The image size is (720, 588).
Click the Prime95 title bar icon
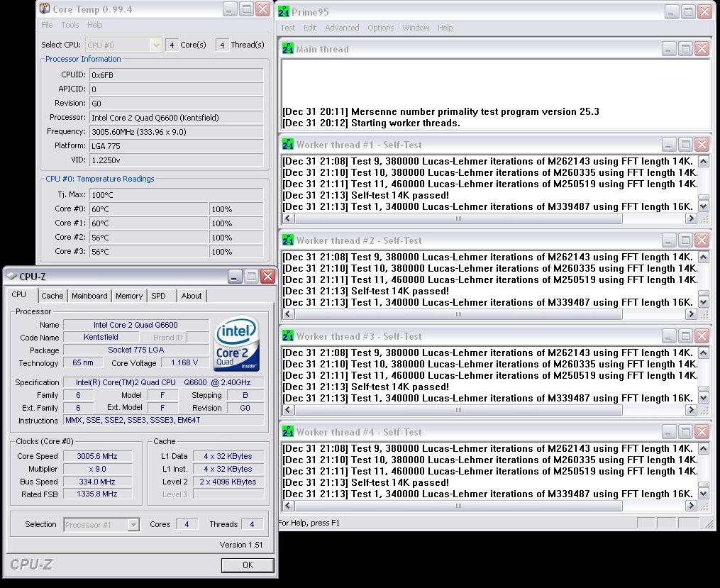coord(283,11)
